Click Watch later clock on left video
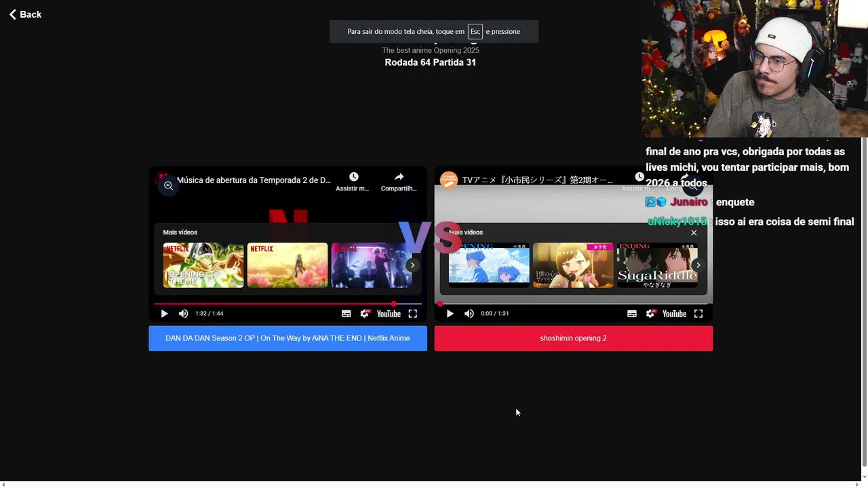 pyautogui.click(x=353, y=177)
